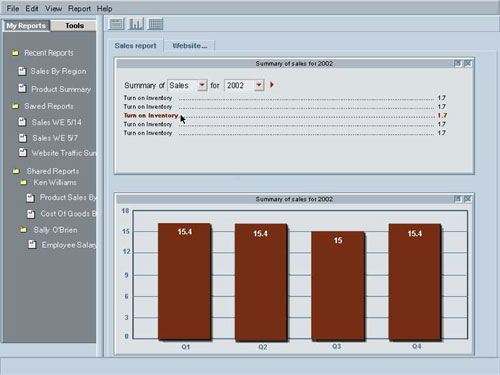Restore the top summary panel window
This screenshot has width=500, height=375.
click(458, 63)
